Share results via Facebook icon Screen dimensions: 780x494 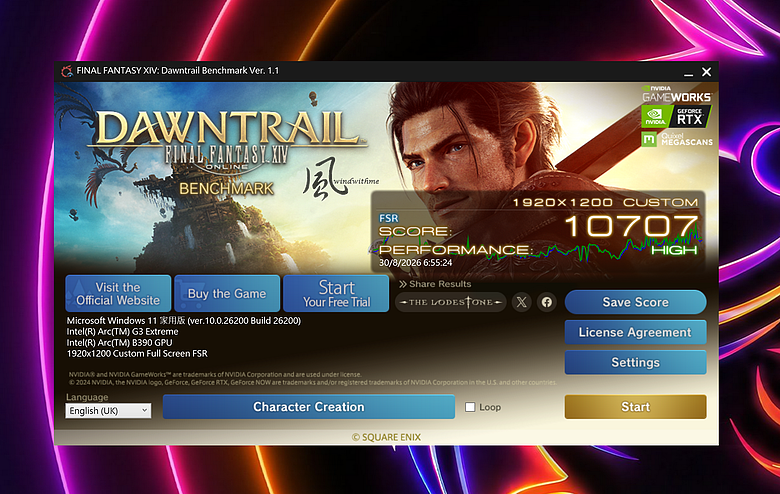(x=547, y=302)
